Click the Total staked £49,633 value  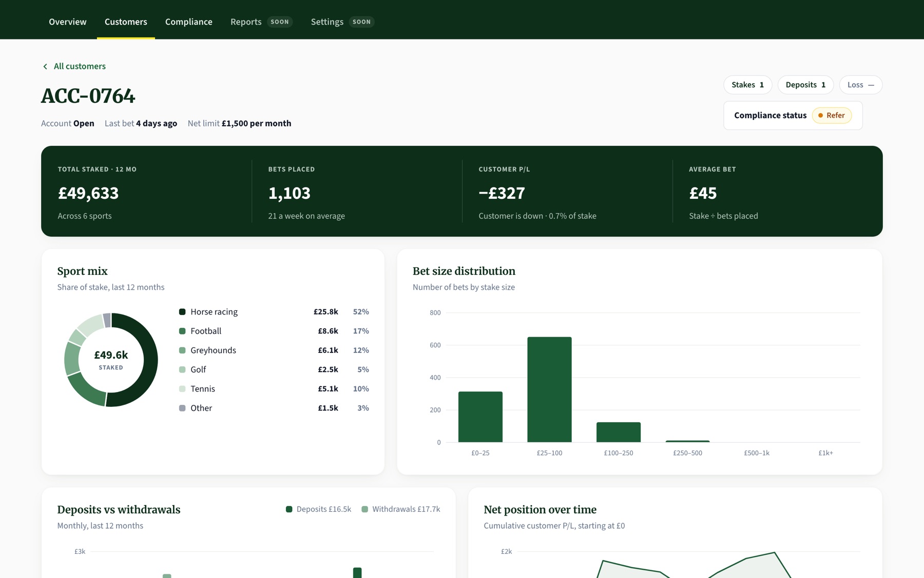coord(88,193)
